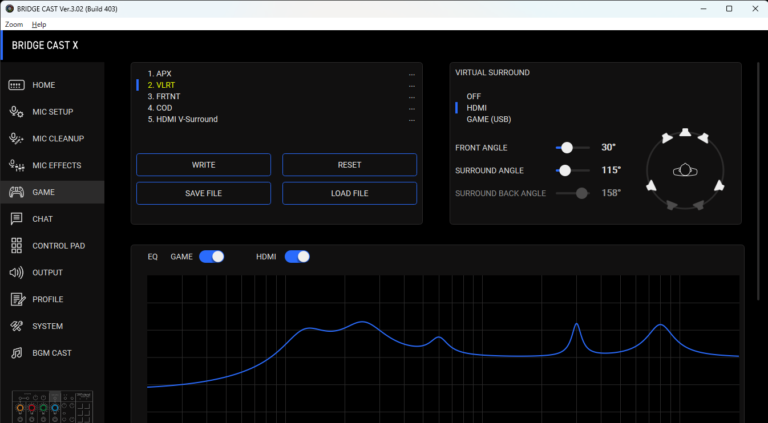Select GAME (USB) virtual surround option

[x=489, y=119]
